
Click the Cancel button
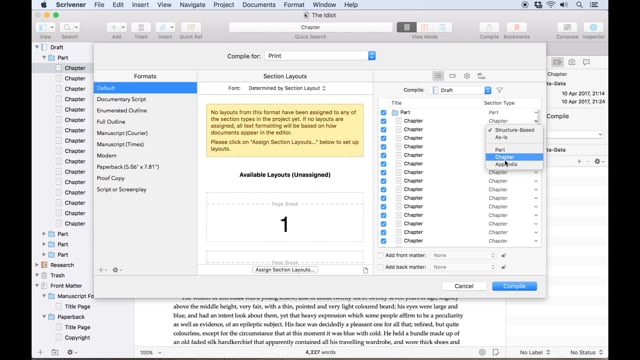point(464,286)
